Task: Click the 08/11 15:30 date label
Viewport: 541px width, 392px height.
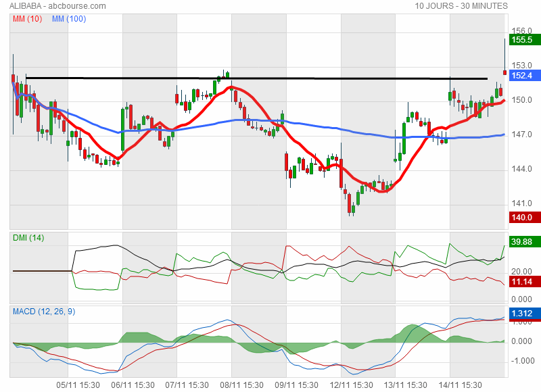Action: 241,385
